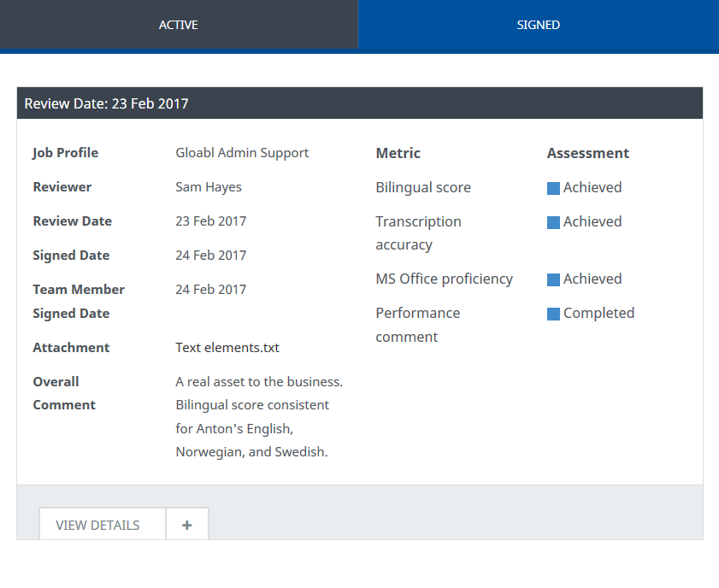This screenshot has height=588, width=719.
Task: Click the Gloabl Admin Support job profile
Action: click(242, 153)
